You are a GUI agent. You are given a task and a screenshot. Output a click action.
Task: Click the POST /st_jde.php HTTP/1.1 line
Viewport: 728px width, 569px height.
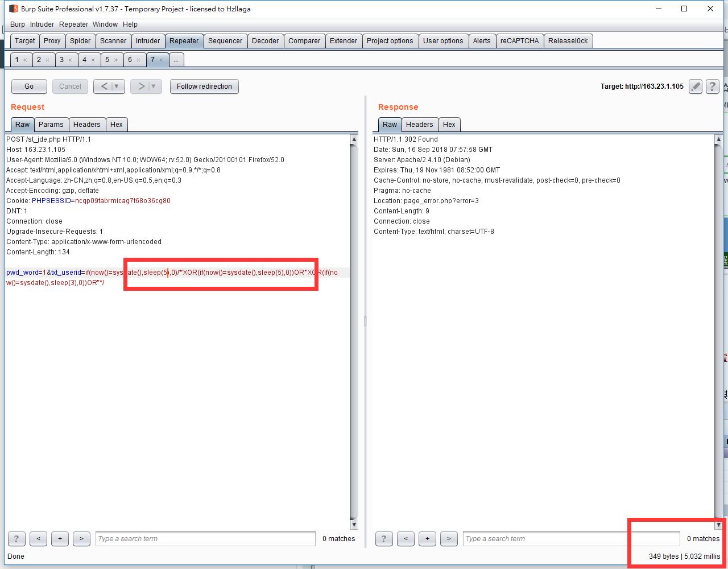(49, 139)
